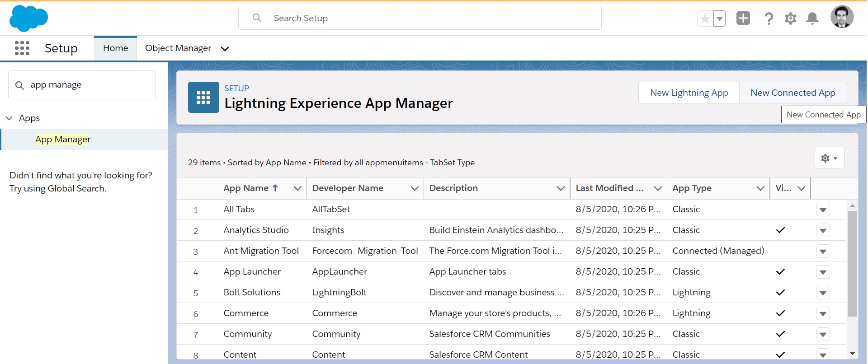Open Developer Name column actions chevron

(415, 189)
